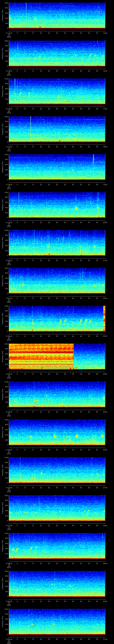Click the 24:00 end time label

(105, 374)
